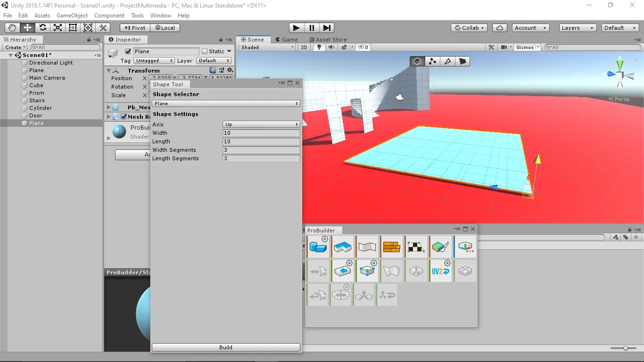This screenshot has height=362, width=644.
Task: Select the combined Transform tool
Action: pyautogui.click(x=88, y=28)
